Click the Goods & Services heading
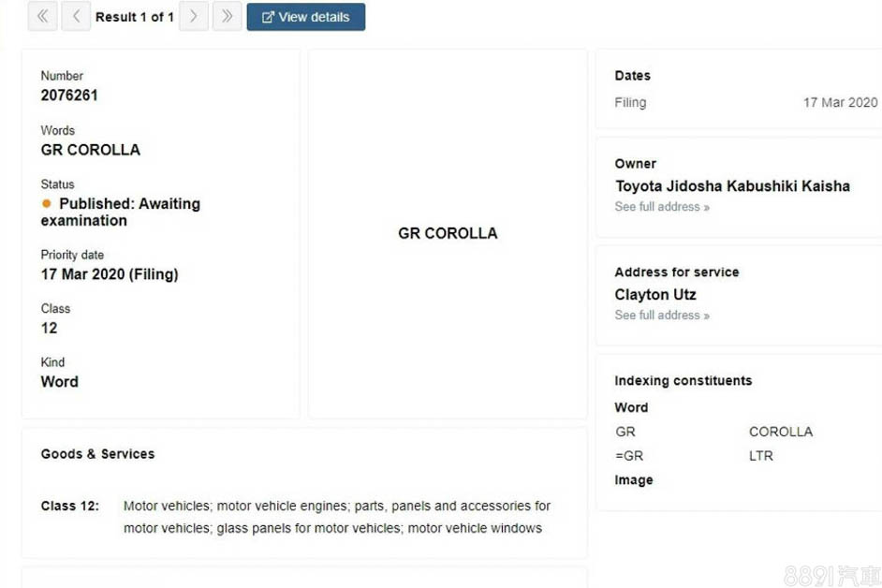882x588 pixels. point(97,454)
